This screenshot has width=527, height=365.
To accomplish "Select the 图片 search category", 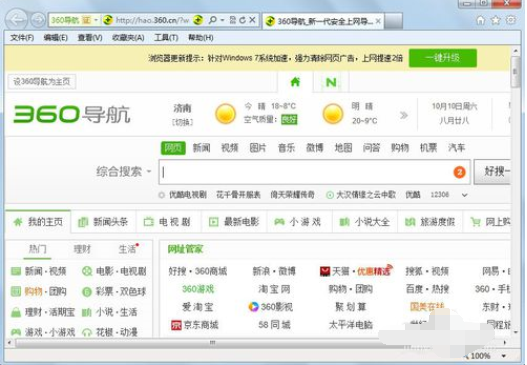I will pyautogui.click(x=258, y=148).
